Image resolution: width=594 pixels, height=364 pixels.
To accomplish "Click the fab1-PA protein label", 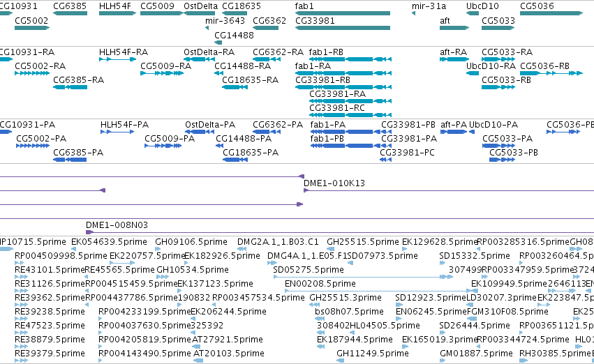I will pyautogui.click(x=327, y=125).
